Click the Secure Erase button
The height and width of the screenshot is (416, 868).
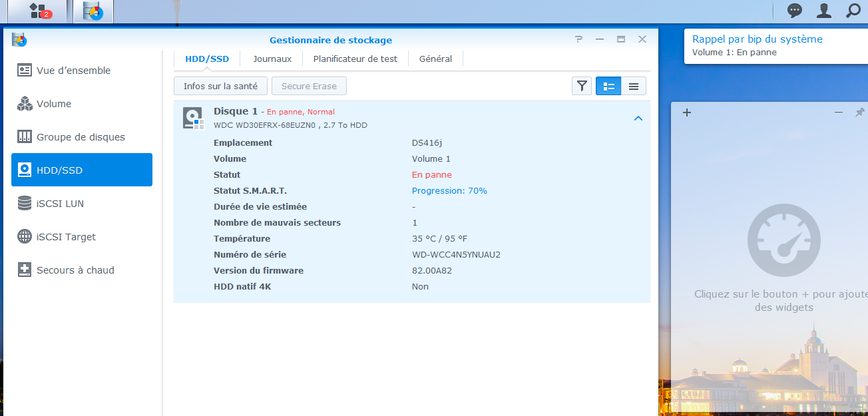(309, 86)
